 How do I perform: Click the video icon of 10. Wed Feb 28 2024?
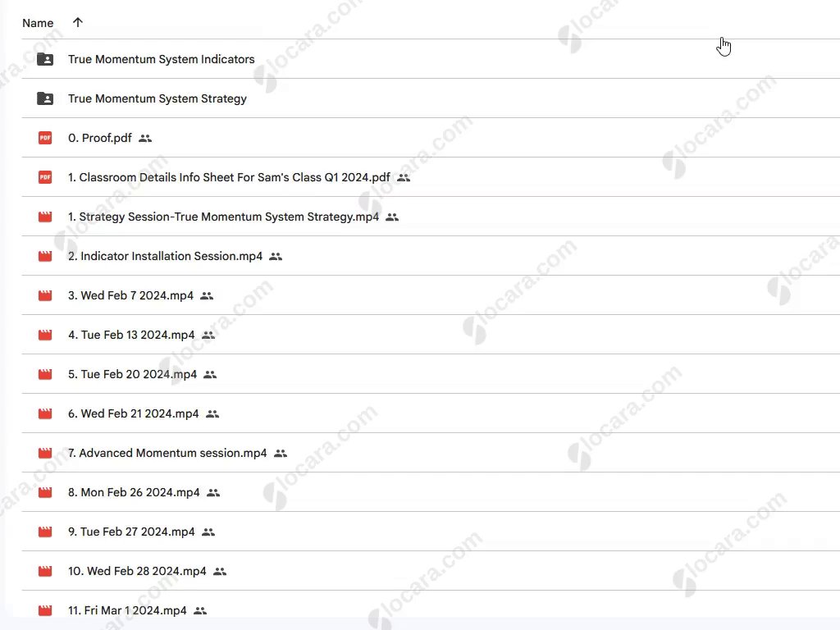point(45,571)
